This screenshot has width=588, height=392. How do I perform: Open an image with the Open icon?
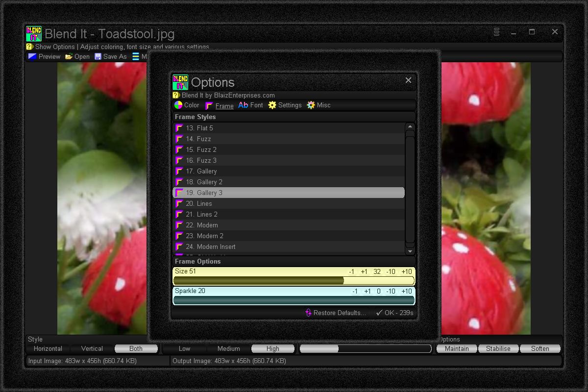[69, 56]
